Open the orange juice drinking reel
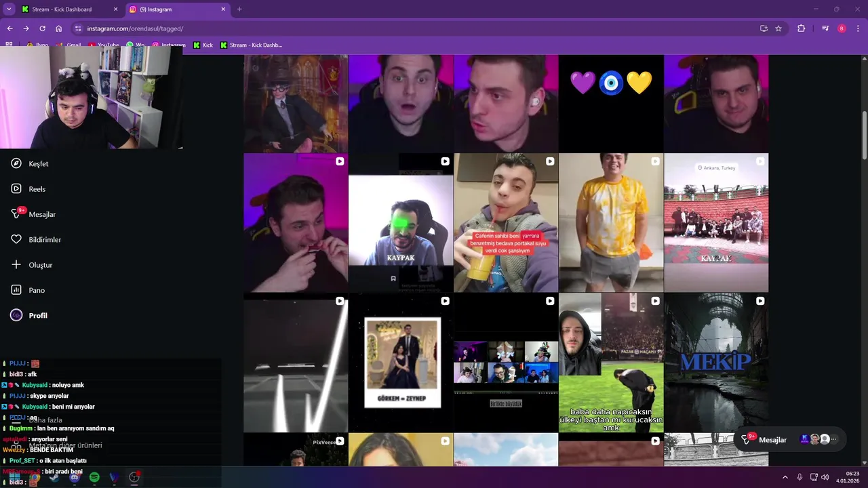This screenshot has width=868, height=488. click(506, 222)
